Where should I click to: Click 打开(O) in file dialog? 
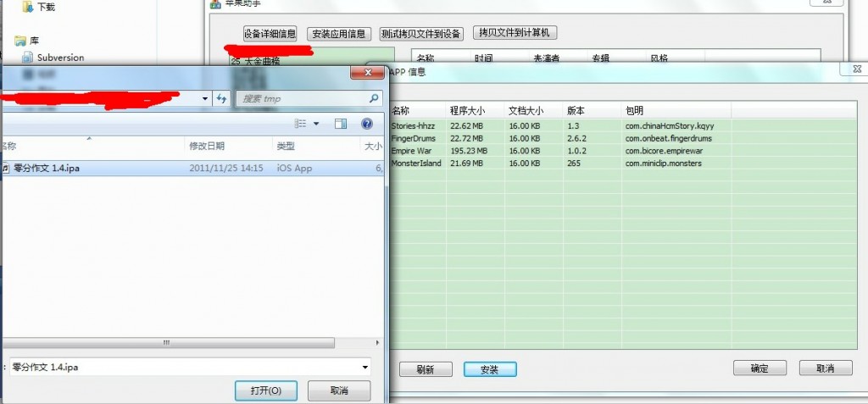pos(266,390)
